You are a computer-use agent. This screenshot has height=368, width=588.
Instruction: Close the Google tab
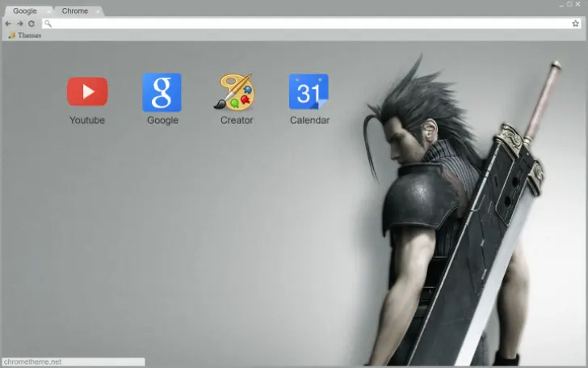coord(48,11)
